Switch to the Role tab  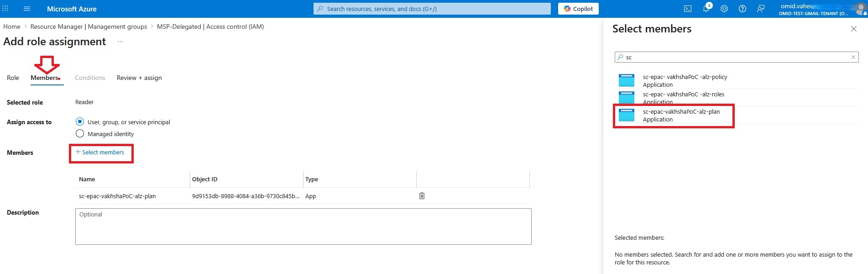click(13, 78)
